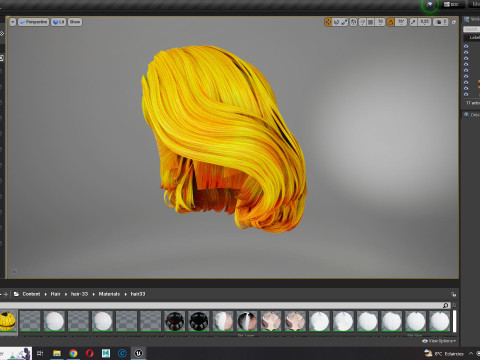The width and height of the screenshot is (480, 360).
Task: Open scale snap value 0.25 dropdown
Action: tap(424, 22)
